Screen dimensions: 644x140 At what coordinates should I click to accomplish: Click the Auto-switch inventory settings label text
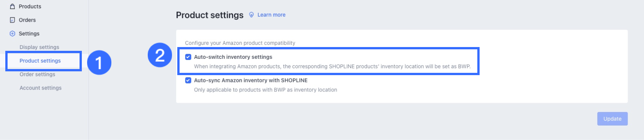point(233,57)
